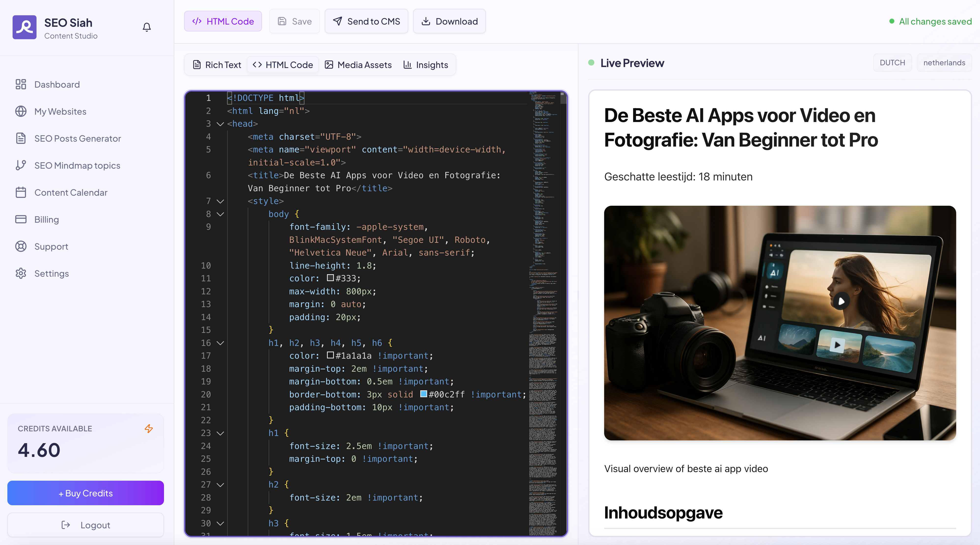Open the Media Assets tab
Image resolution: width=980 pixels, height=545 pixels.
coord(358,65)
